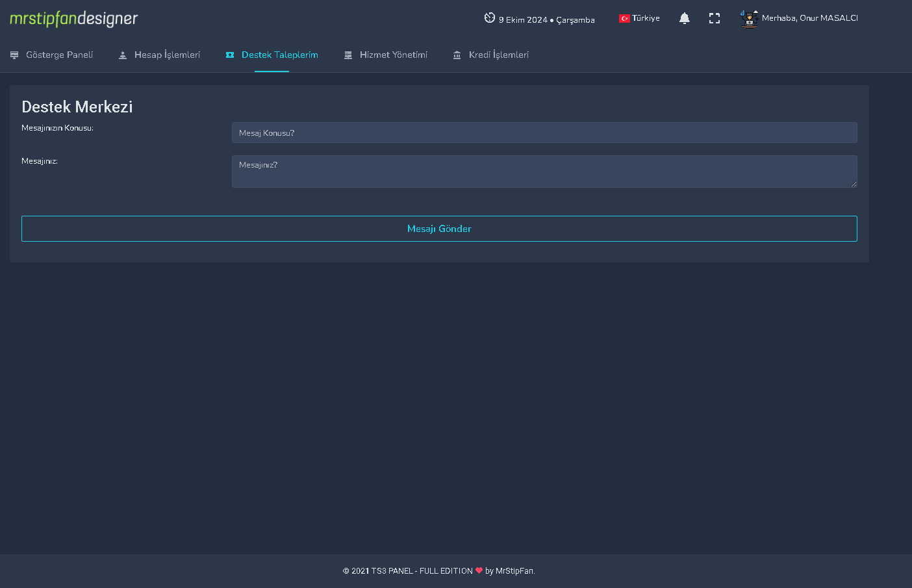Click the clock icon beside the date
Screen dimensions: 912x588
[x=490, y=18]
